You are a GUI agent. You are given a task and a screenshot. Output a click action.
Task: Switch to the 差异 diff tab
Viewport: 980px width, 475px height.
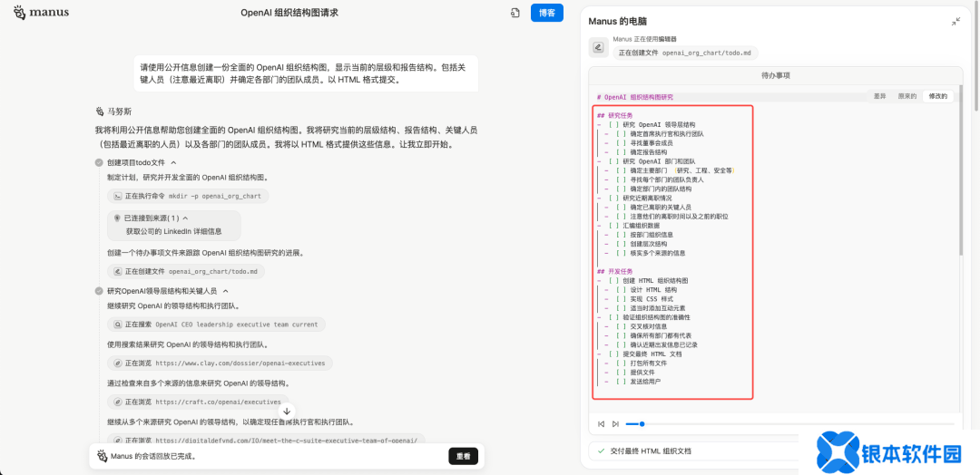click(879, 96)
